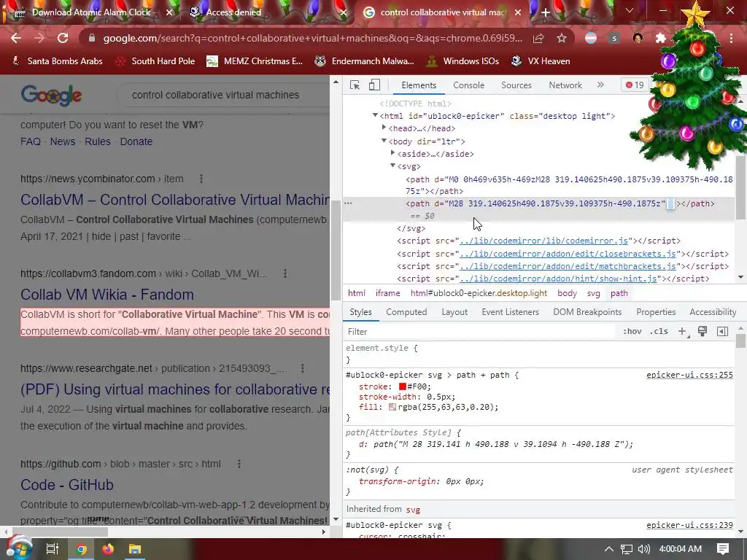Screen dimensions: 747x560
Task: Open the Properties tab
Action: pyautogui.click(x=656, y=312)
